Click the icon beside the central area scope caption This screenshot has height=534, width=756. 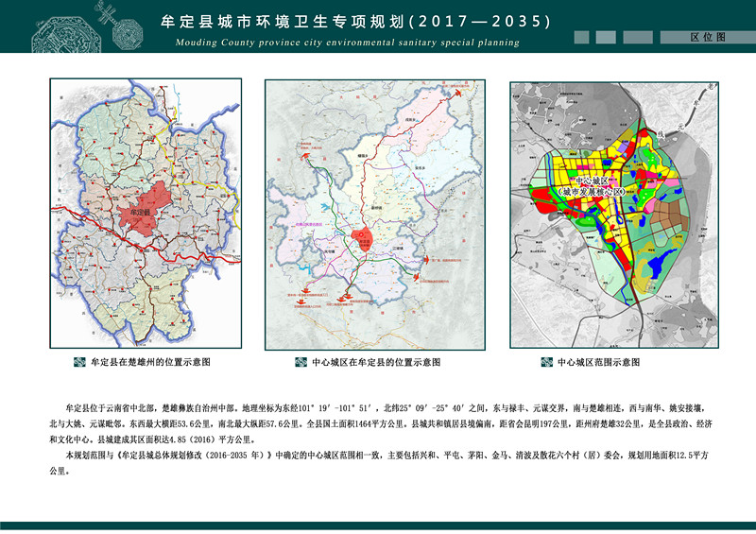(x=546, y=362)
